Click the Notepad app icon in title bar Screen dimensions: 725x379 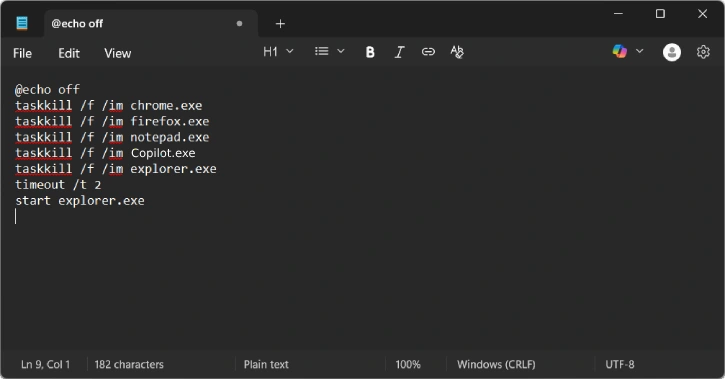click(22, 23)
